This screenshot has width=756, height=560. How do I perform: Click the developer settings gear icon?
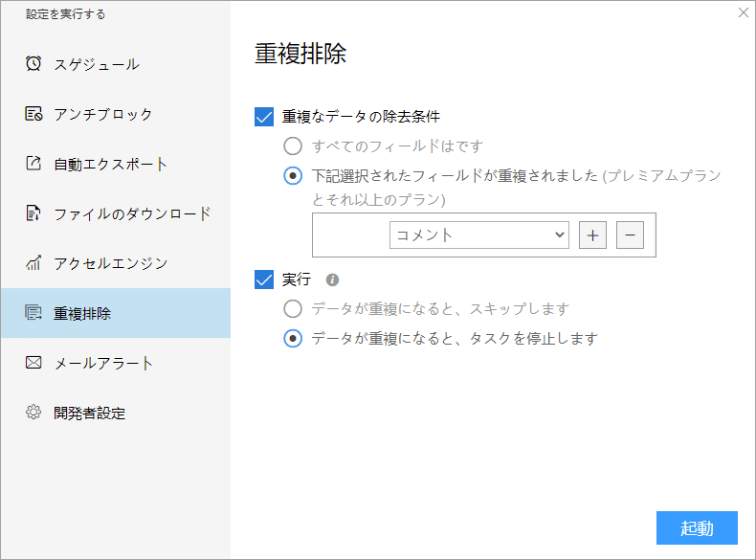click(x=33, y=413)
